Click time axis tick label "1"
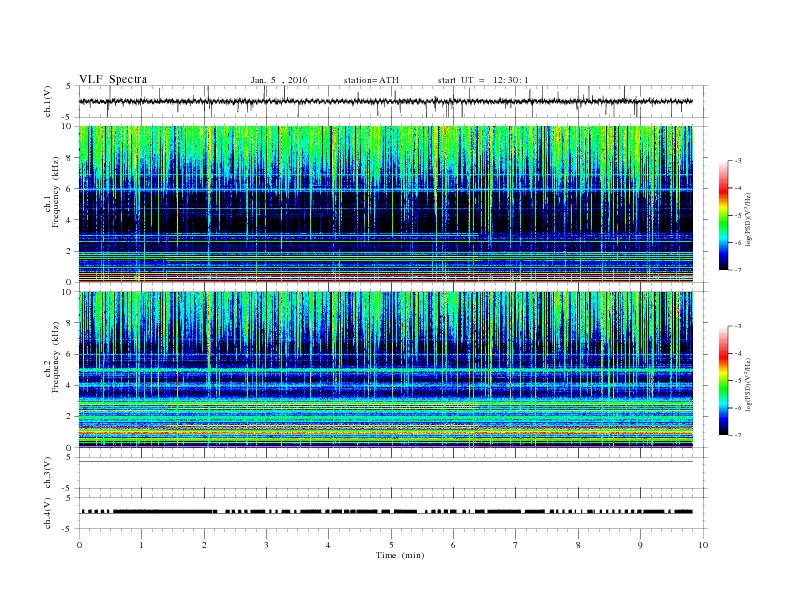This screenshot has width=792, height=612. (x=141, y=545)
